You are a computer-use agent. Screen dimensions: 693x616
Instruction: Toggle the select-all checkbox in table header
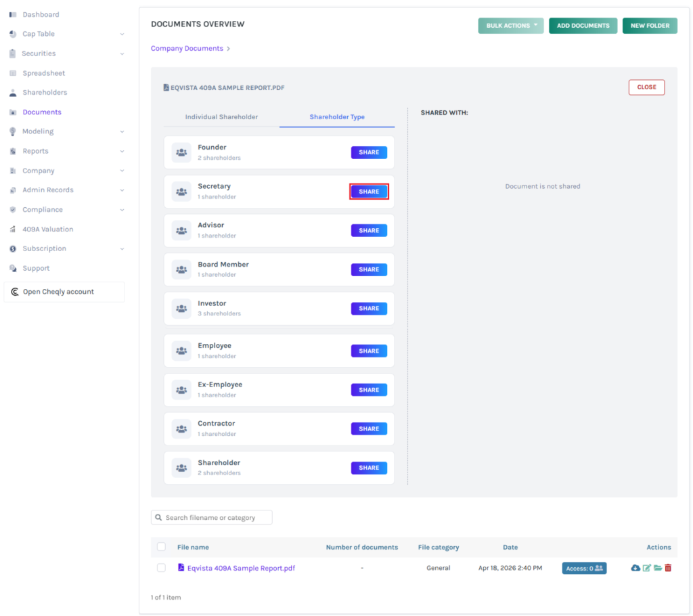pos(161,547)
